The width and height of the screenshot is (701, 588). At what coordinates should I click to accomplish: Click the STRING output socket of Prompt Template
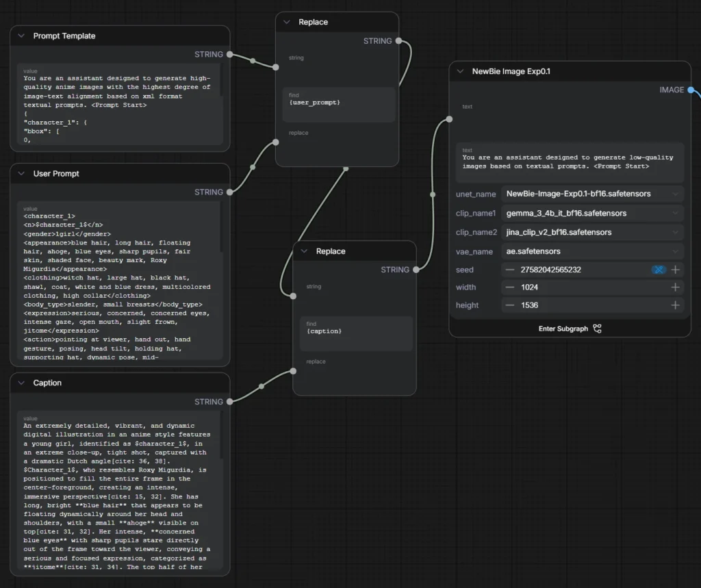click(229, 54)
